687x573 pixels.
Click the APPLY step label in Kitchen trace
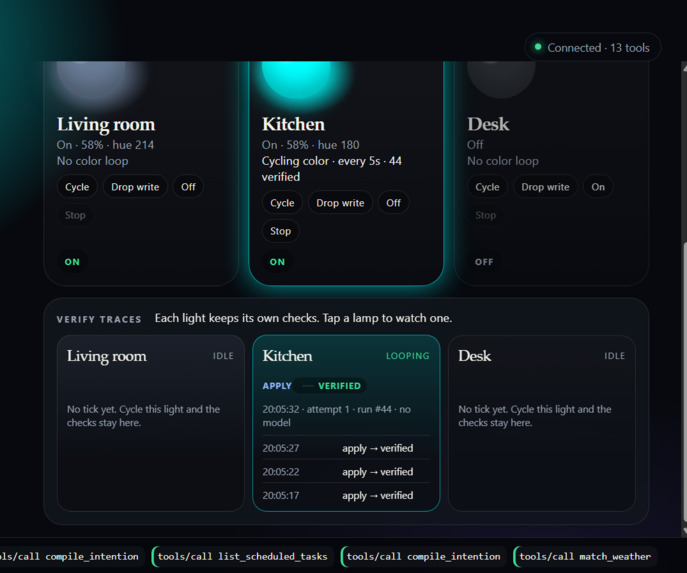(277, 386)
